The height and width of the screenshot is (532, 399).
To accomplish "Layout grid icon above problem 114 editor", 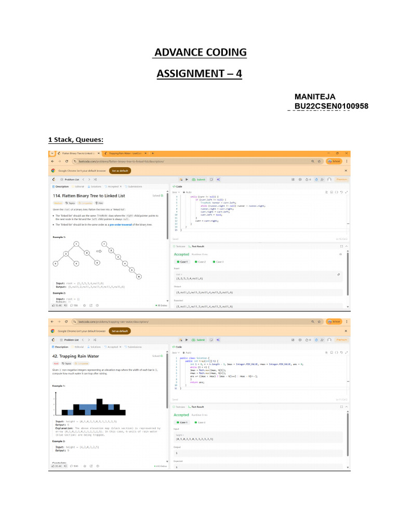I will (293, 179).
